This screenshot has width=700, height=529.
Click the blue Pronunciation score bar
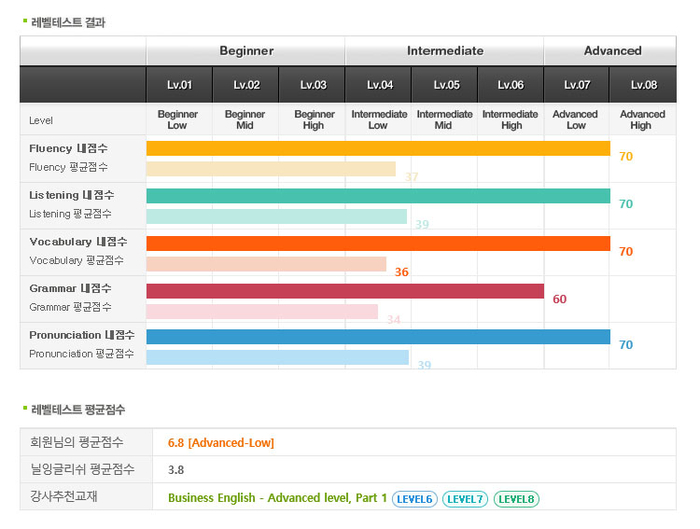click(x=378, y=337)
